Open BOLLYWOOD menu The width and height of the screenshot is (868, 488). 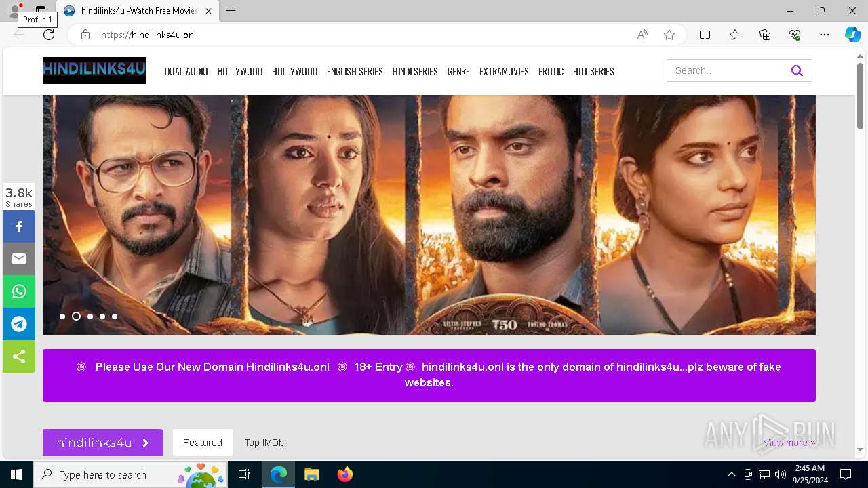240,71
